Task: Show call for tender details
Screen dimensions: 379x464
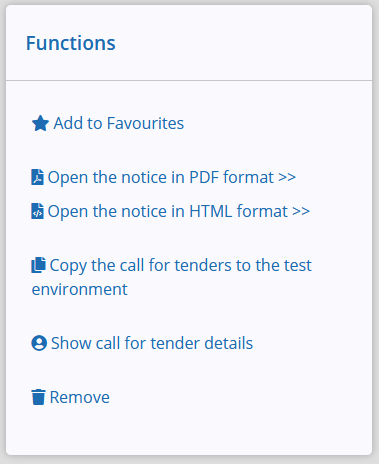Action: click(x=142, y=343)
